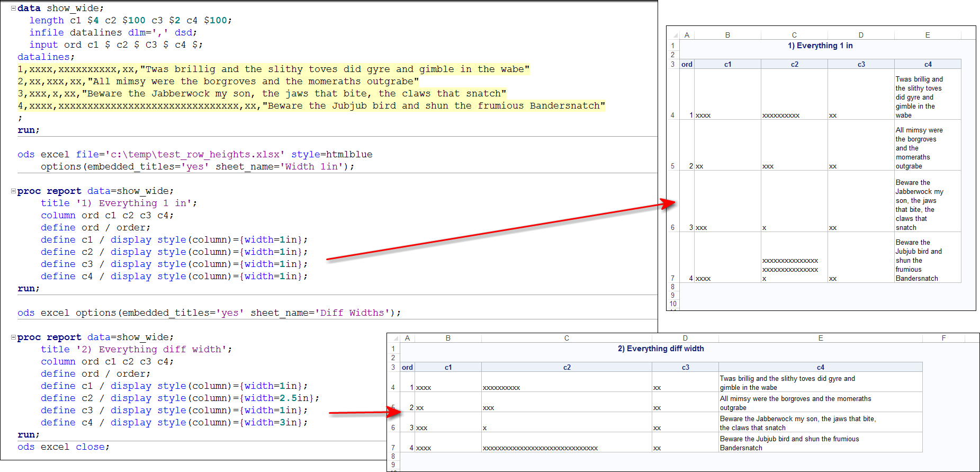Collapse the data show_wide code block
This screenshot has width=980, height=472.
(13, 8)
